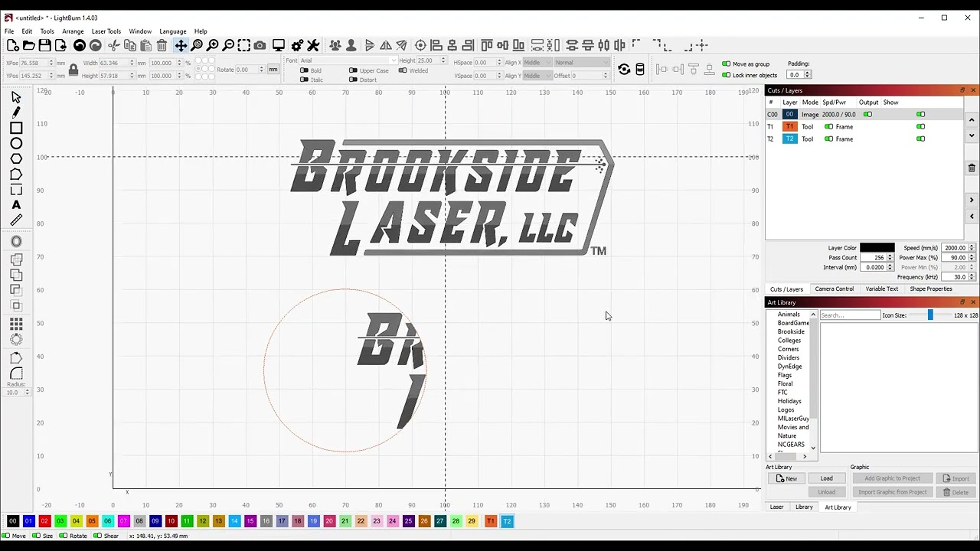Switch to the Laser tab at bottom
Viewport: 980px width, 551px height.
(776, 507)
